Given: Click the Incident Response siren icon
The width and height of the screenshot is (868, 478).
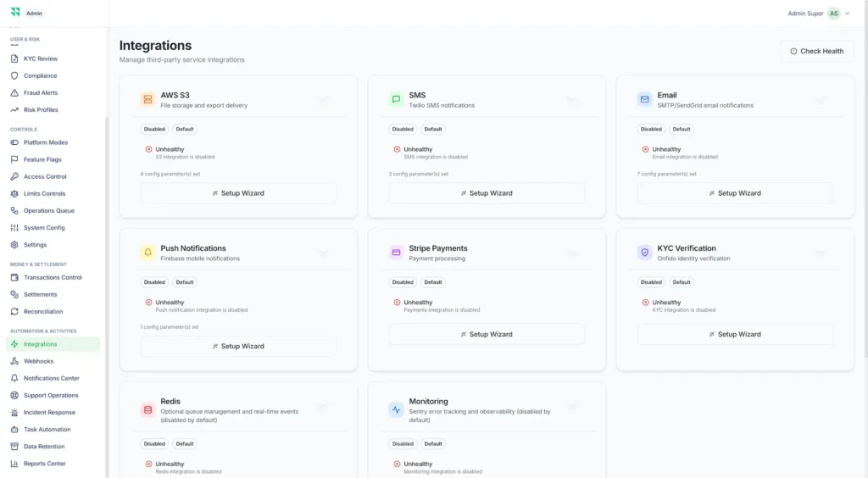Looking at the screenshot, I should point(14,413).
